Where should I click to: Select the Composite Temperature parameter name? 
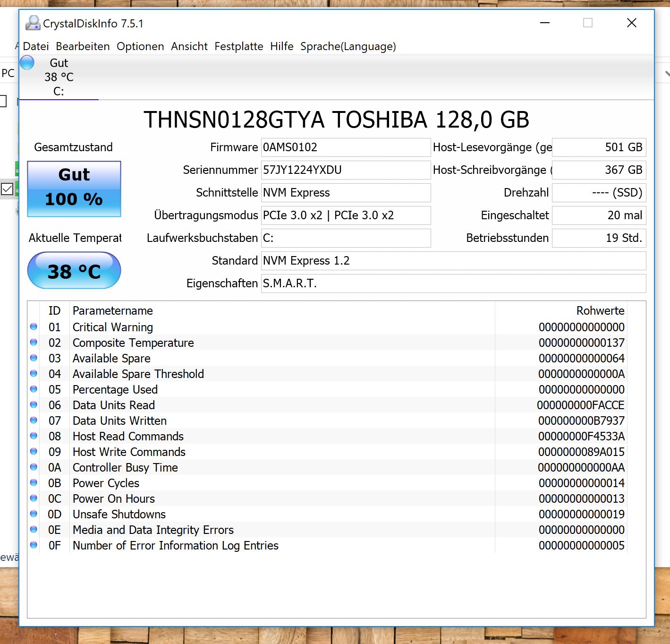133,343
